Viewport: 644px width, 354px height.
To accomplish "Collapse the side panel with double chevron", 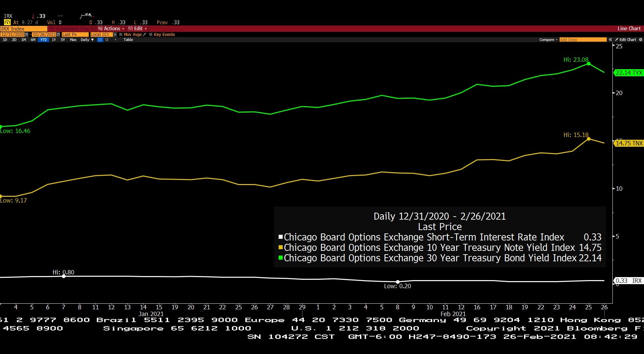I will (610, 40).
